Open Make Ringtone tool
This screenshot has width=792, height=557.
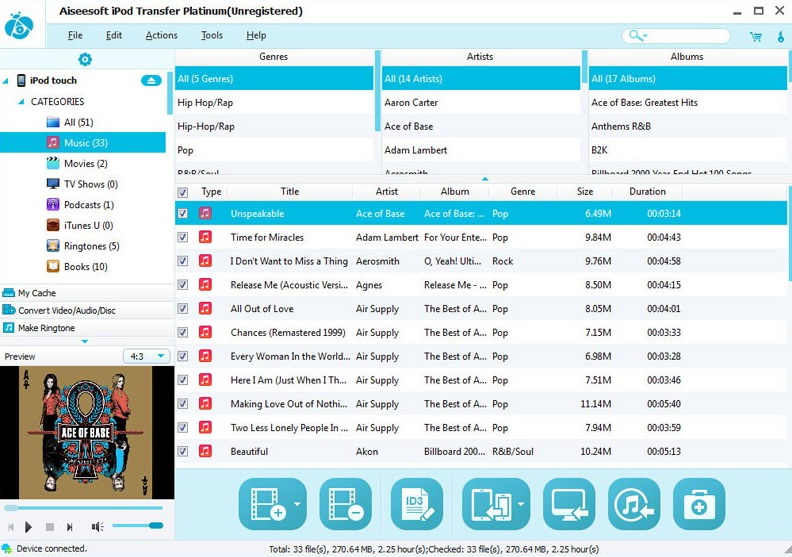coord(87,328)
